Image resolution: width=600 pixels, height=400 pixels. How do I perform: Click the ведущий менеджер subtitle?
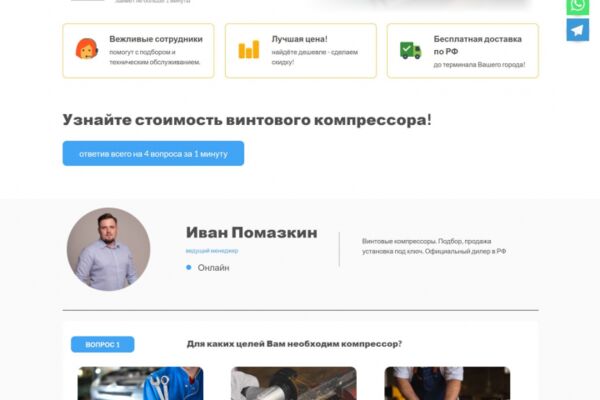tap(212, 251)
